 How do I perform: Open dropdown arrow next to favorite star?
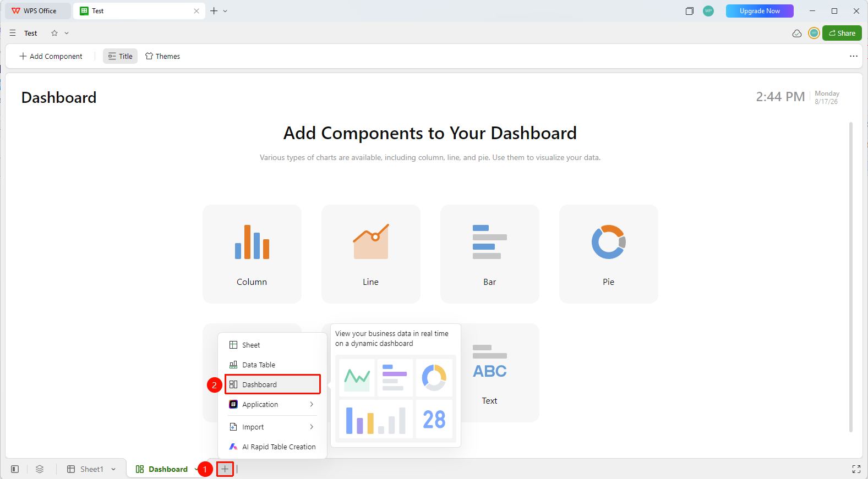(x=67, y=33)
